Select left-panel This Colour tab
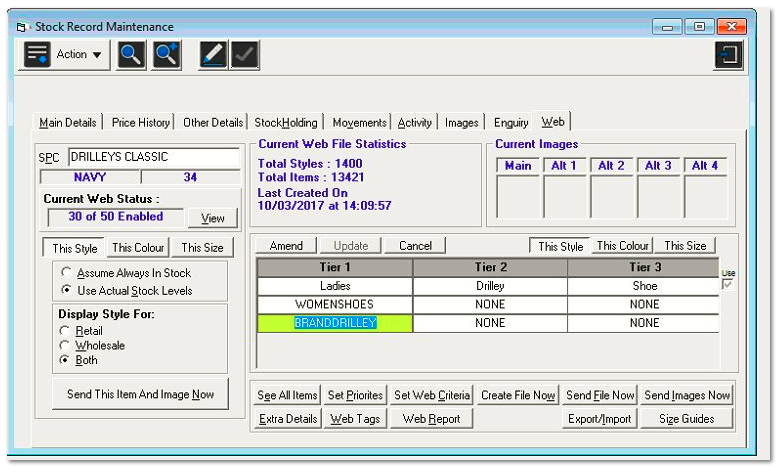The height and width of the screenshot is (473, 776). (x=138, y=247)
